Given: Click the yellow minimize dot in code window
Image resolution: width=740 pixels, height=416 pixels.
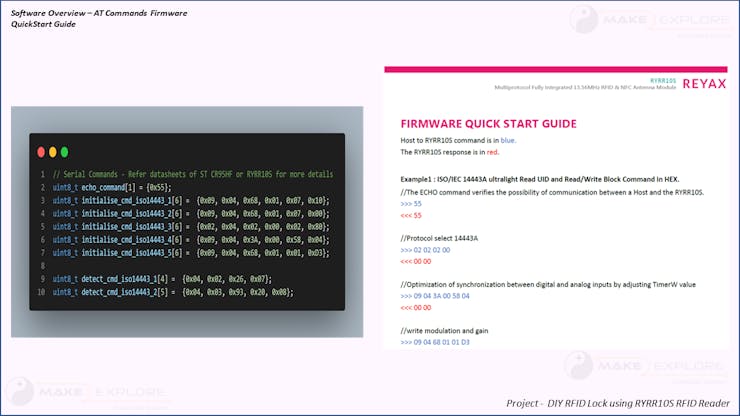Looking at the screenshot, I should (x=53, y=152).
